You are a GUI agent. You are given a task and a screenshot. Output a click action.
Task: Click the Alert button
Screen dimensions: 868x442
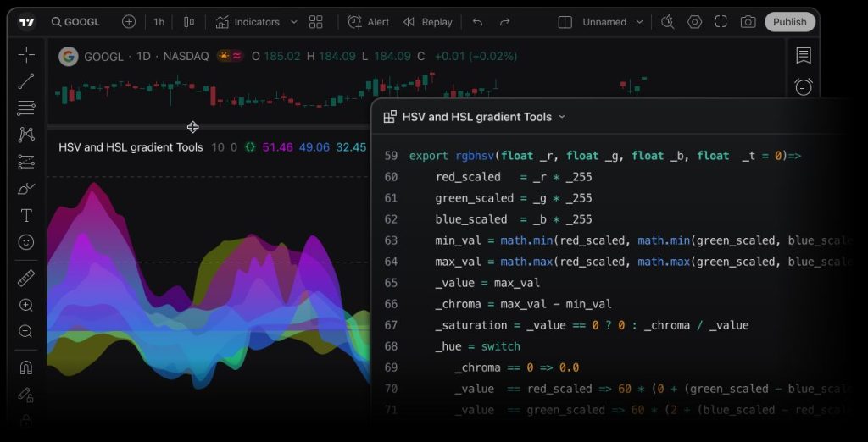[x=369, y=22]
